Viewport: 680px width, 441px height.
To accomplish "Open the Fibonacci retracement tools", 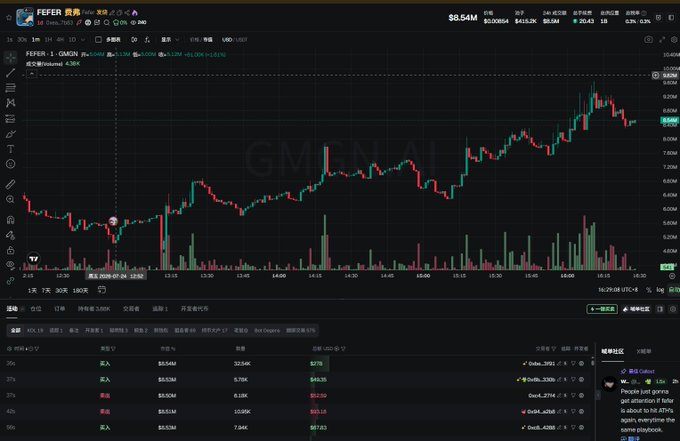I will point(10,88).
